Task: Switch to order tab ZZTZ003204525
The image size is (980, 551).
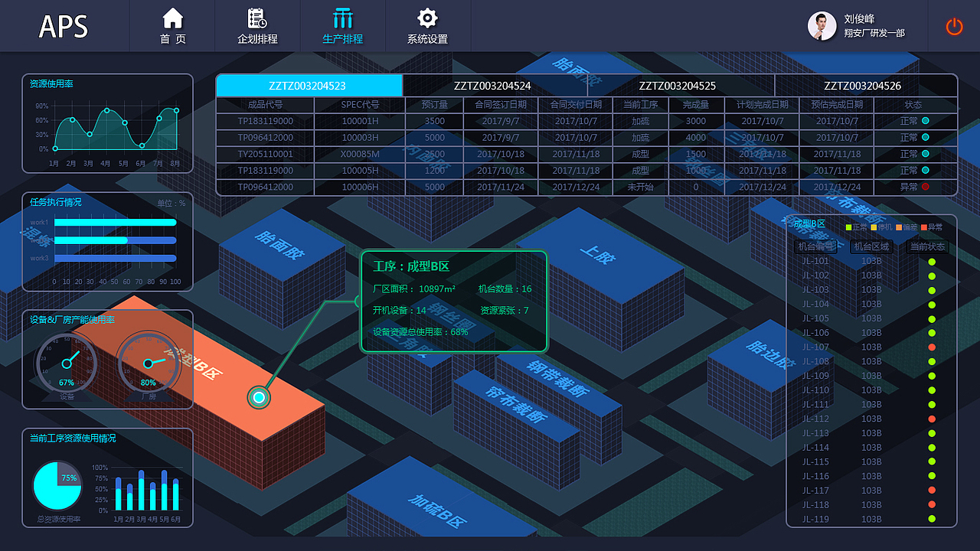Action: [680, 86]
